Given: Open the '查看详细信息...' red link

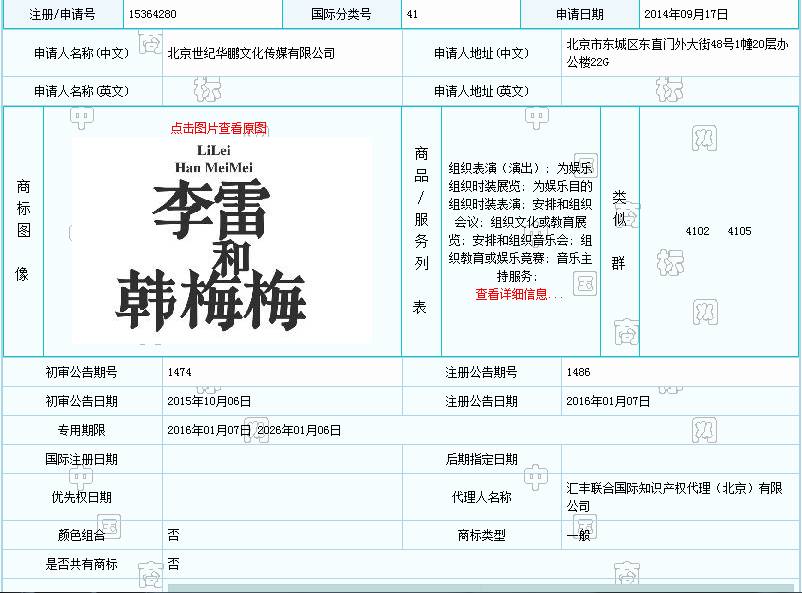Looking at the screenshot, I should pyautogui.click(x=519, y=295).
